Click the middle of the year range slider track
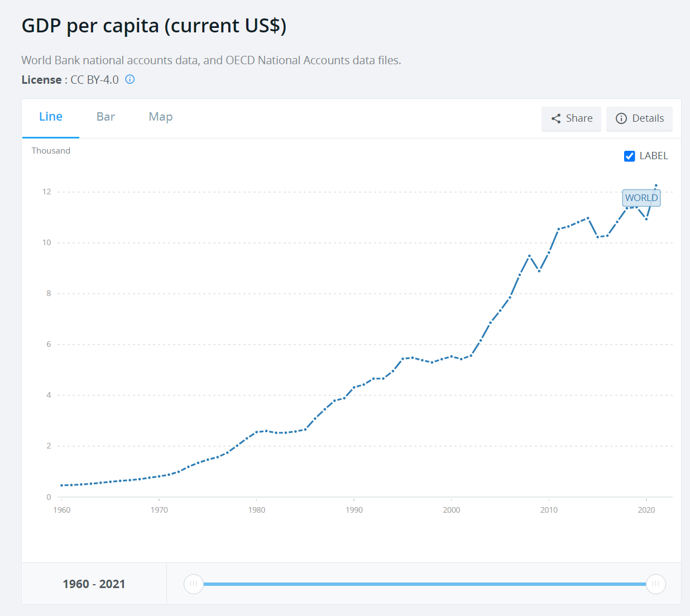Viewport: 690px width, 616px height. click(x=424, y=584)
